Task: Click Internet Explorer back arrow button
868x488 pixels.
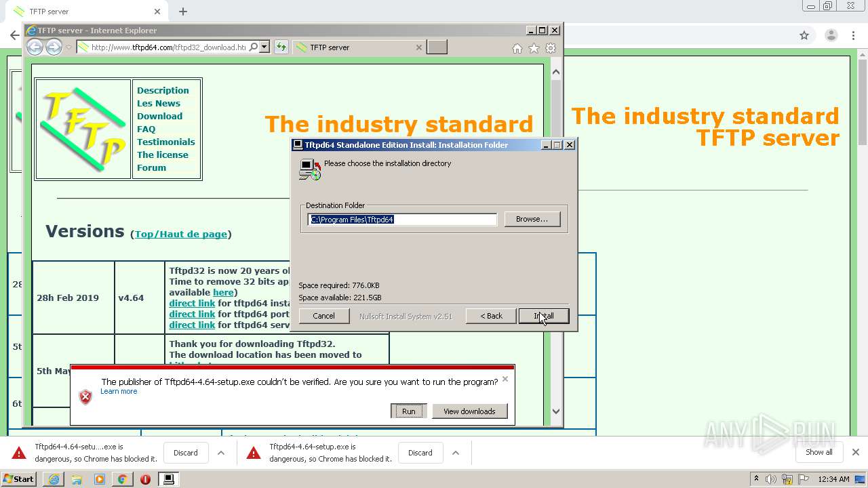Action: (x=35, y=47)
